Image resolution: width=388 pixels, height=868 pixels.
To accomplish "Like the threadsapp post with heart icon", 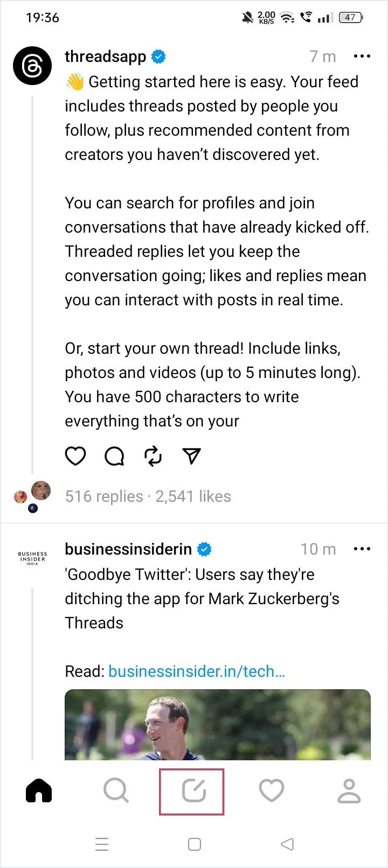I will tap(75, 456).
